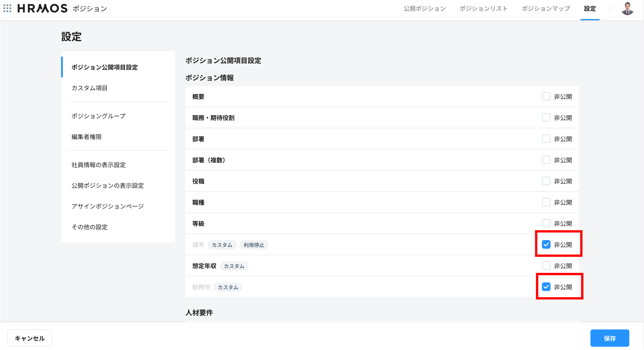Click the HRMOS logo
Screen dimensions: 644x350
(x=42, y=8)
